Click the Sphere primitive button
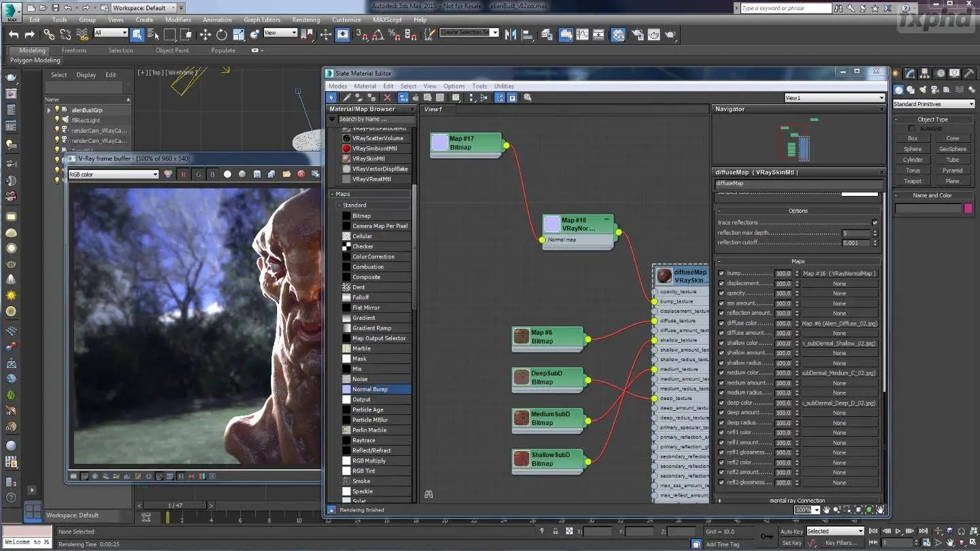This screenshot has height=551, width=980. 913,149
